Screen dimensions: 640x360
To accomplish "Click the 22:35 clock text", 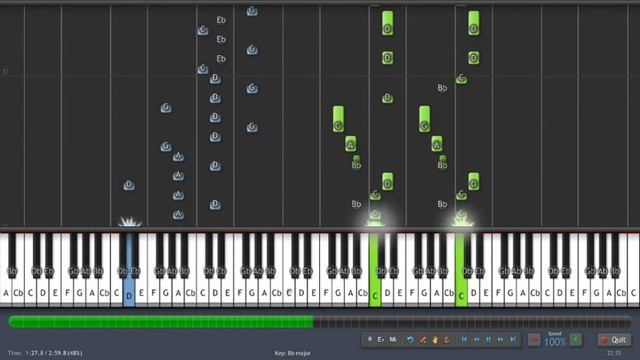I will tap(614, 353).
